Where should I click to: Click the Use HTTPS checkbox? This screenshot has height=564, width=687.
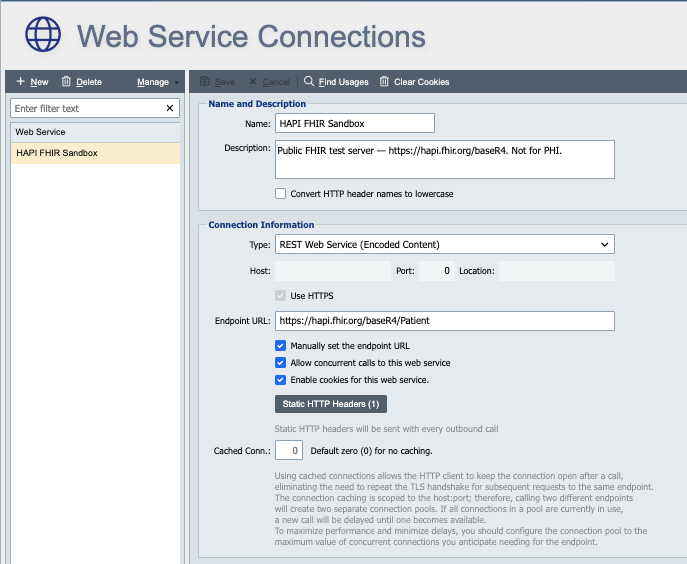[x=280, y=295]
